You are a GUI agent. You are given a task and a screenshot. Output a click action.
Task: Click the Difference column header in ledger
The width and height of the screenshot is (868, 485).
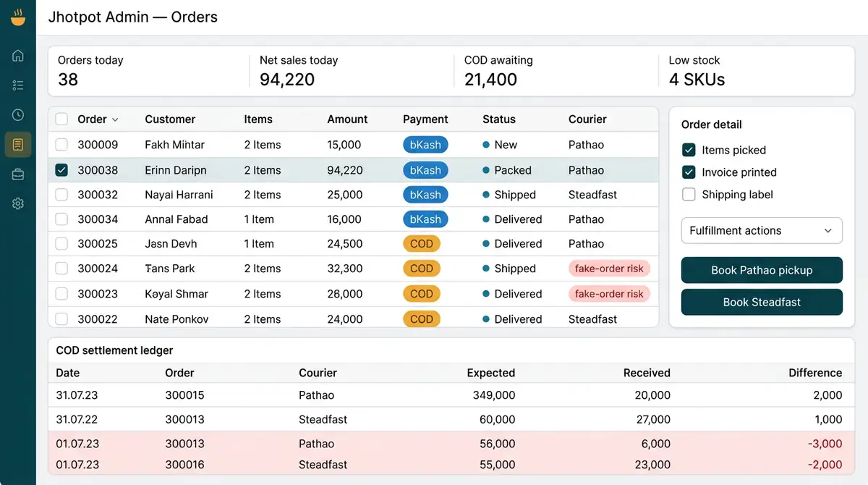pyautogui.click(x=815, y=373)
